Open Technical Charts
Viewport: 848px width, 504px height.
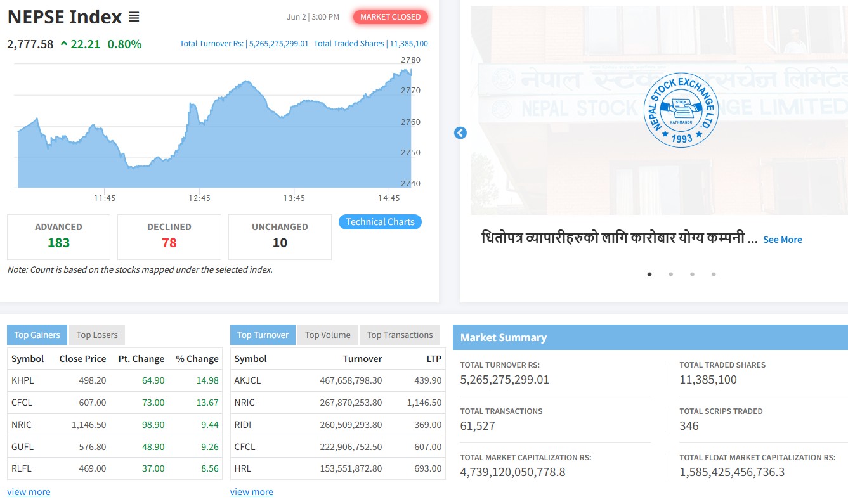coord(380,222)
